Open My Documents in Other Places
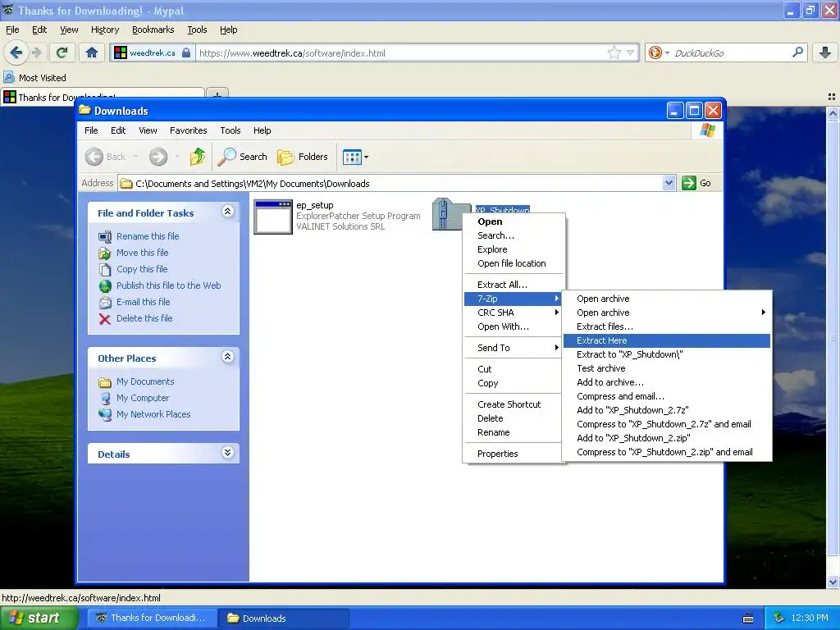 (145, 381)
